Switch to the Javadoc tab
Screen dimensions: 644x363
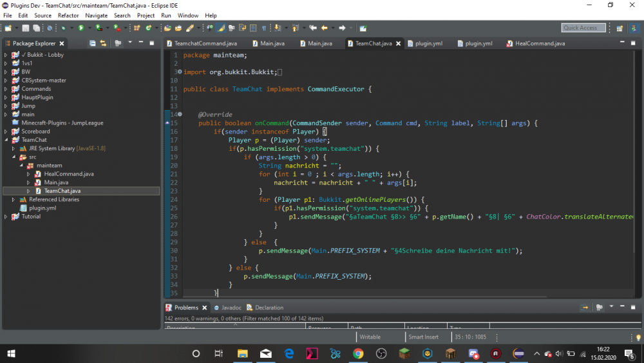(227, 308)
